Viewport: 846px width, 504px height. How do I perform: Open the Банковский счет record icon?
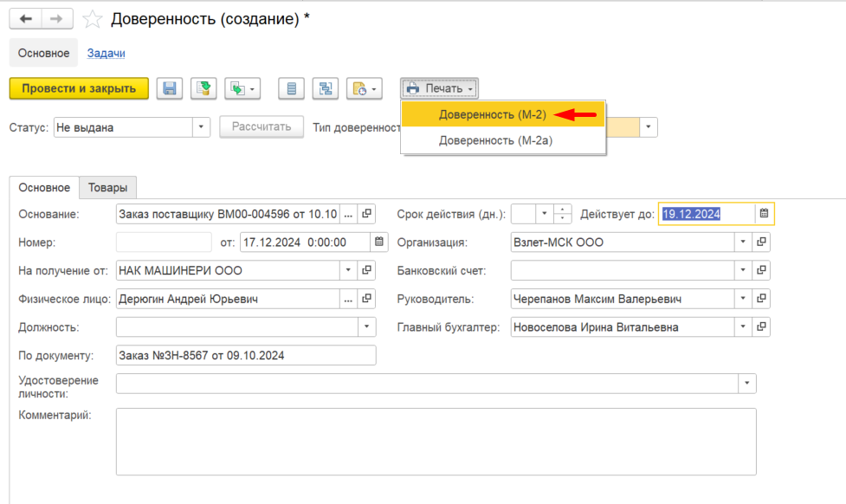point(761,270)
